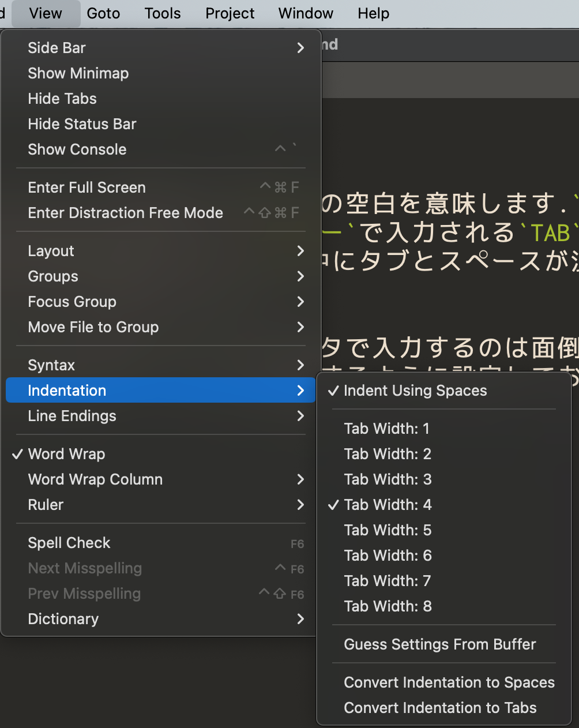Run Guess Settings From Buffer
The image size is (579, 728).
pyautogui.click(x=440, y=644)
